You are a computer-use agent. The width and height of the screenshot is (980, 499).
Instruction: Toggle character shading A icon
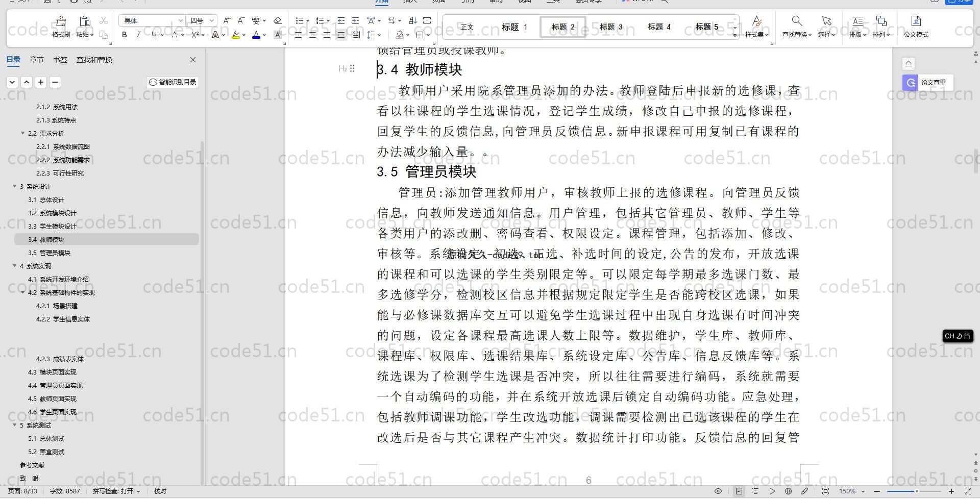pyautogui.click(x=277, y=35)
